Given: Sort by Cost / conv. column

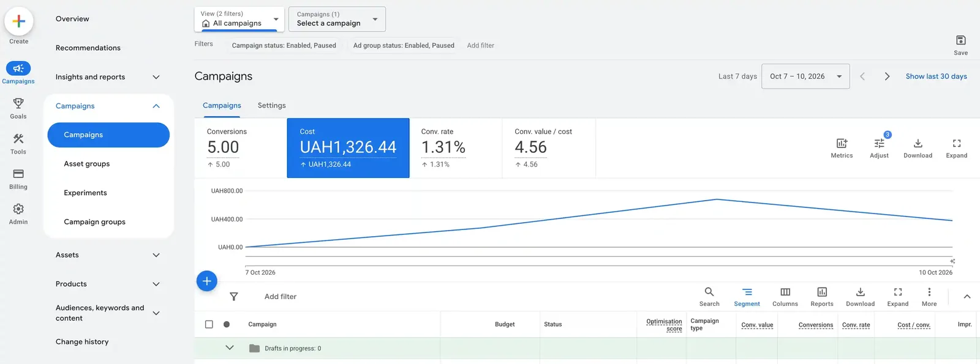Looking at the screenshot, I should [914, 325].
